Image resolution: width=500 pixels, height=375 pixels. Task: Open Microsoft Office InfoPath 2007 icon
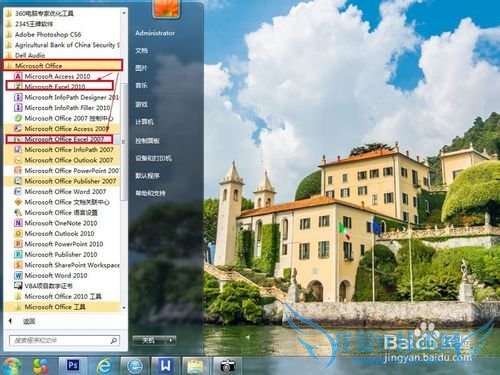click(18, 150)
